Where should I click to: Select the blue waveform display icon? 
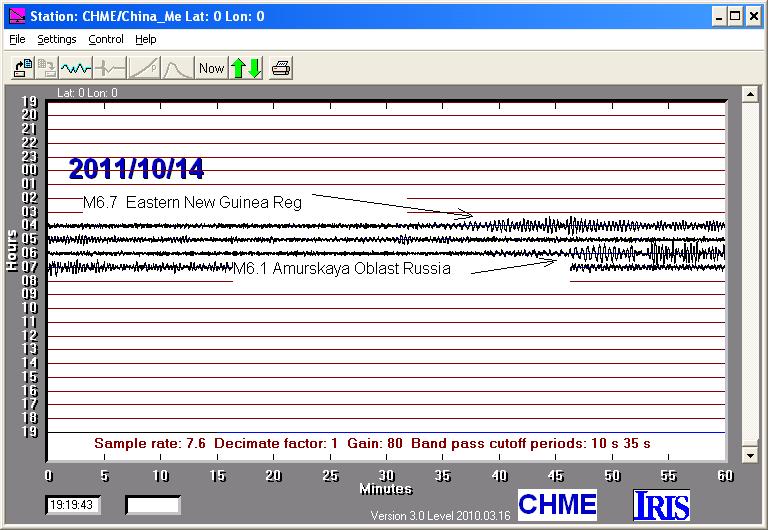76,68
